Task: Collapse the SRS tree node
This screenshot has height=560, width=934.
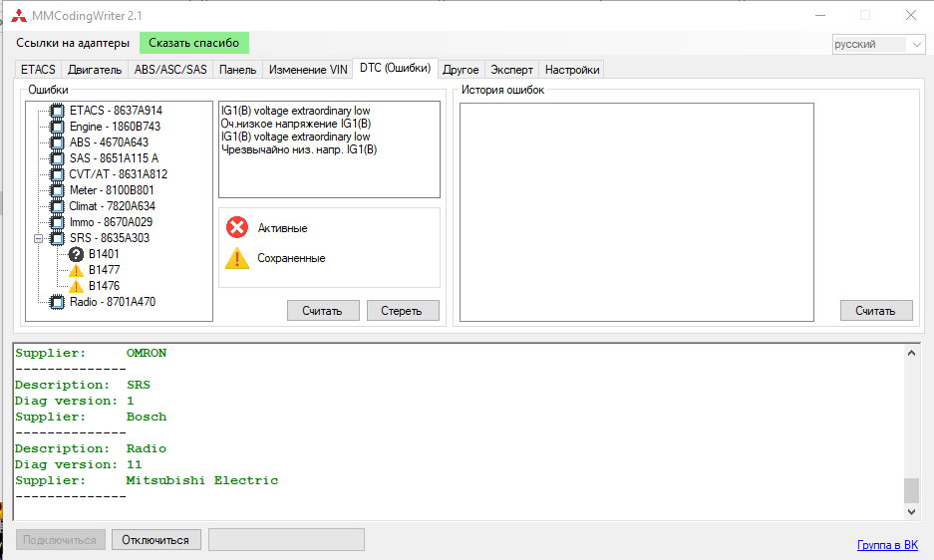Action: tap(38, 238)
